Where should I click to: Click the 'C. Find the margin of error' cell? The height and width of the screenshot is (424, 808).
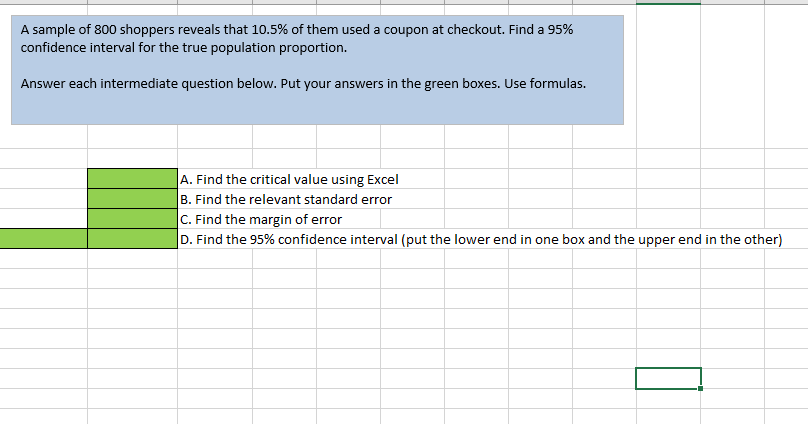tap(261, 219)
